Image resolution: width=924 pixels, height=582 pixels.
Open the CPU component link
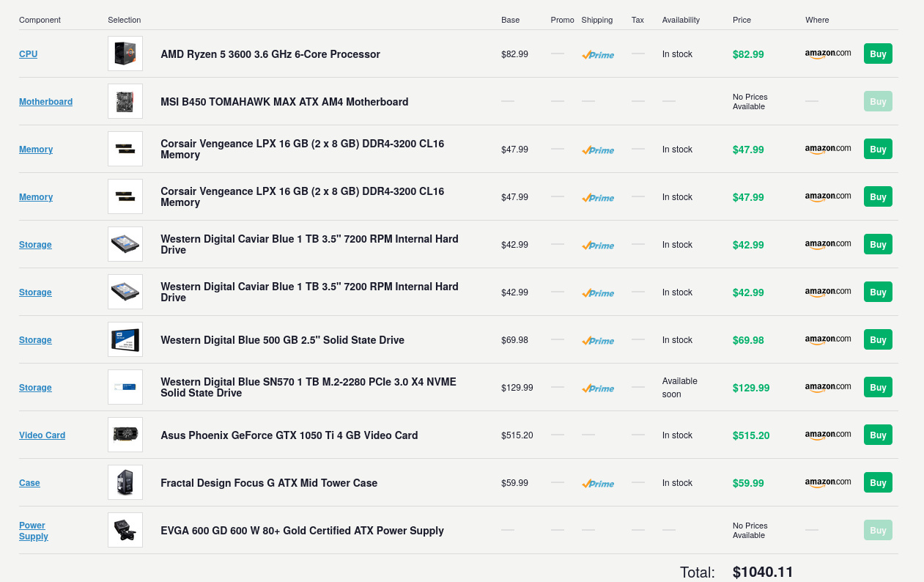[28, 54]
